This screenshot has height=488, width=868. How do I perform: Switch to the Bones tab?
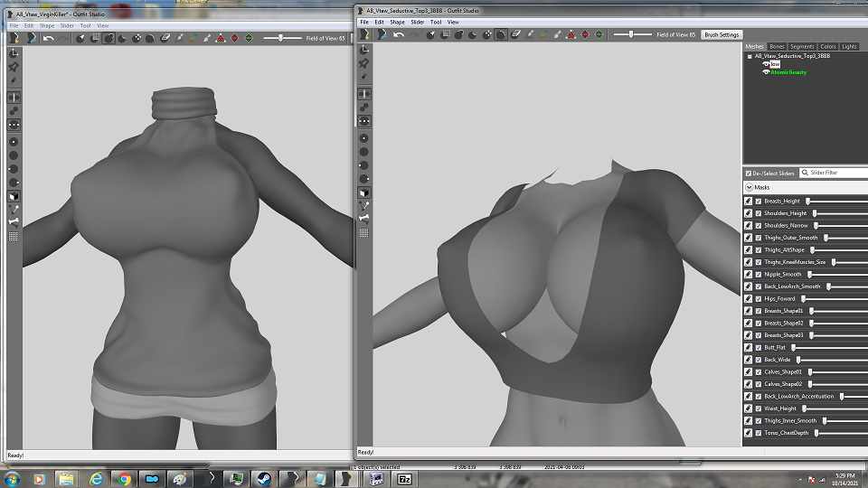point(777,46)
